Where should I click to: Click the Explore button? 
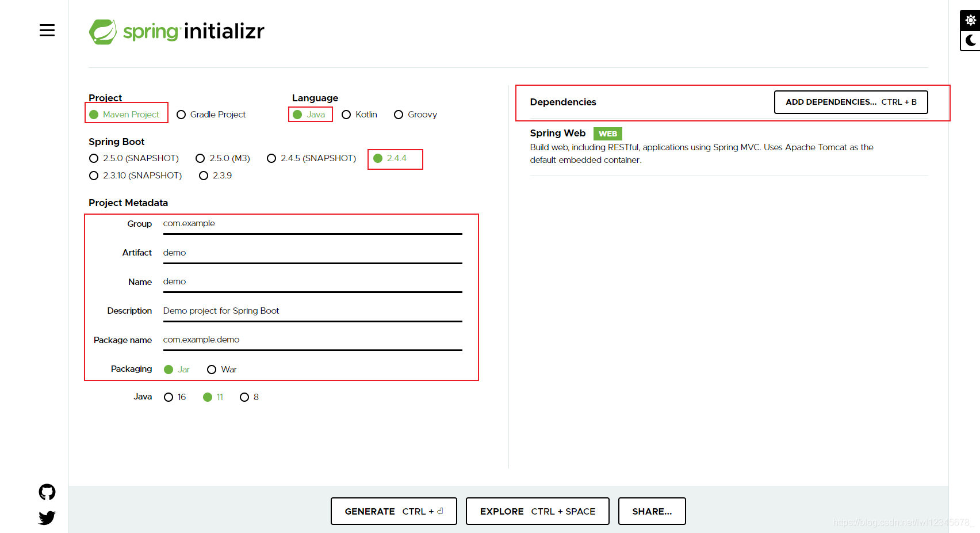538,511
